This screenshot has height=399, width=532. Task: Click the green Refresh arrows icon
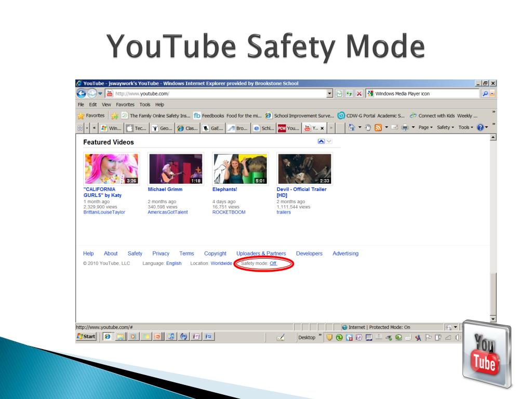click(x=349, y=94)
